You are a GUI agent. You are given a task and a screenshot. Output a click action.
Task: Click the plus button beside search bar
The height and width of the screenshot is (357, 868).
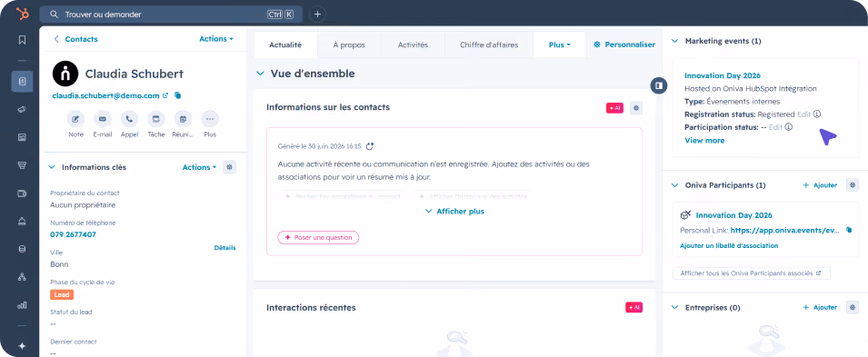coord(318,15)
